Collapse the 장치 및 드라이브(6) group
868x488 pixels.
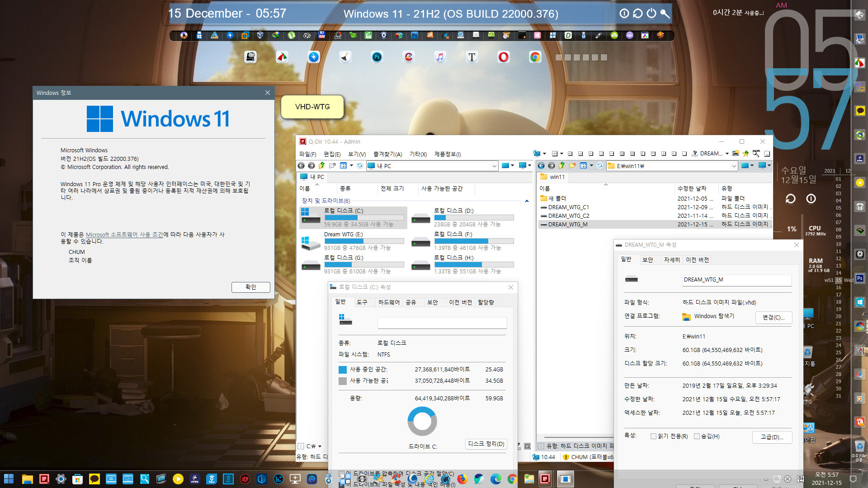(x=527, y=201)
